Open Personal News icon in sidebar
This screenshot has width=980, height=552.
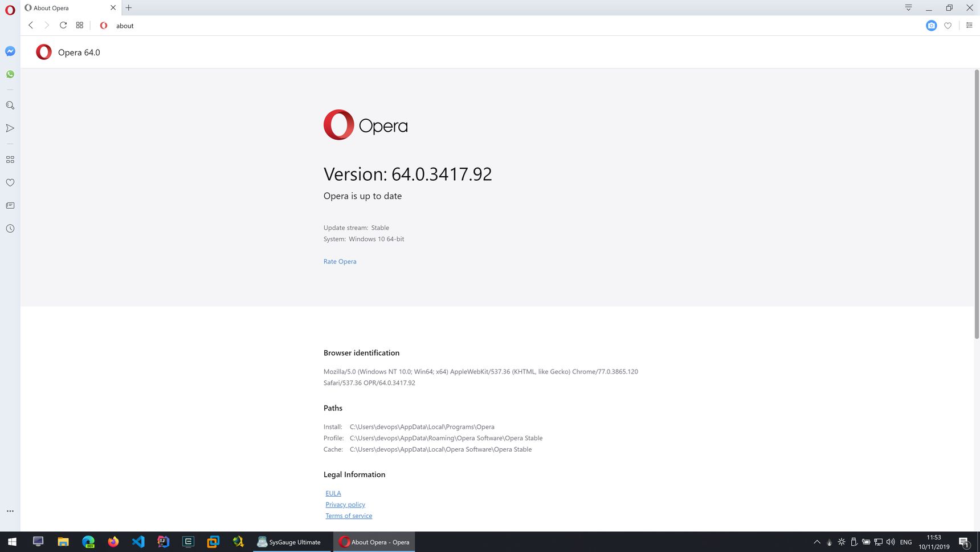pyautogui.click(x=10, y=205)
